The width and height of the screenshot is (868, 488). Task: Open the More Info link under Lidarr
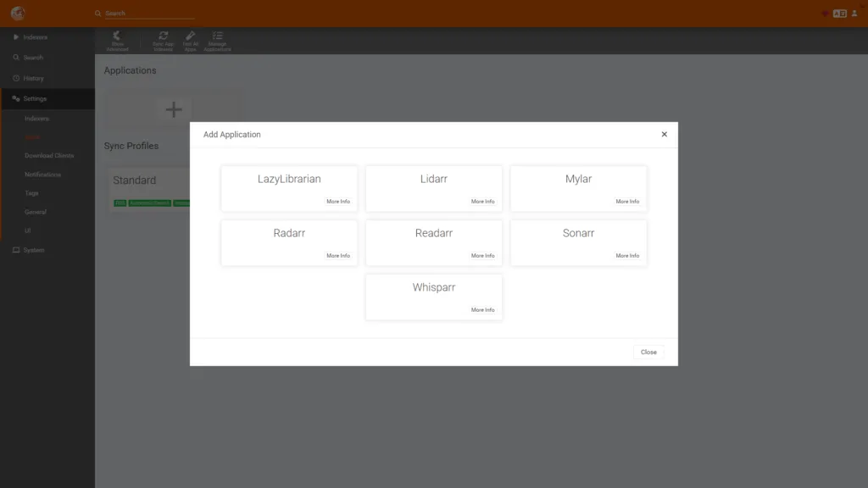coord(482,202)
